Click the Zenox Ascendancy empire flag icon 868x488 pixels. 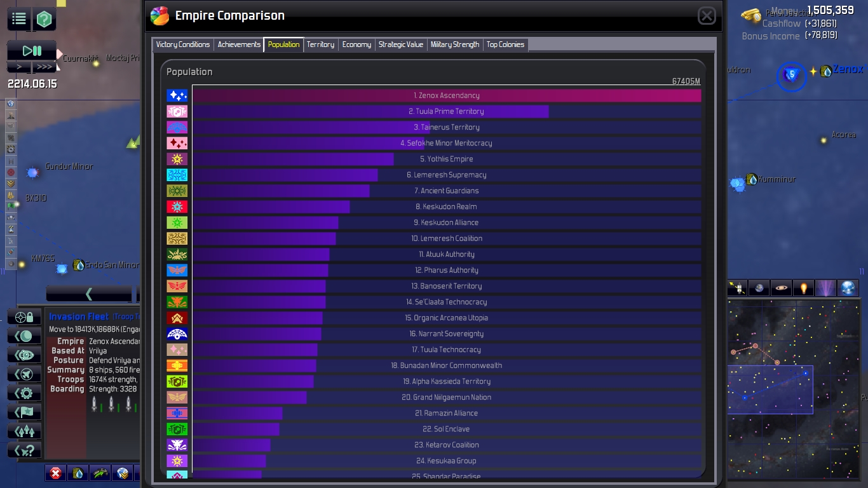(177, 95)
